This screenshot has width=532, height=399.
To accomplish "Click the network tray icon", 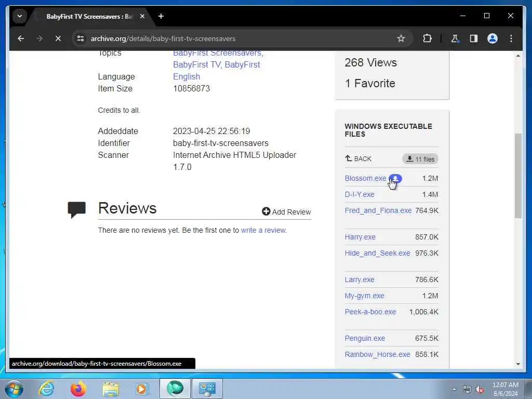I will point(467,390).
